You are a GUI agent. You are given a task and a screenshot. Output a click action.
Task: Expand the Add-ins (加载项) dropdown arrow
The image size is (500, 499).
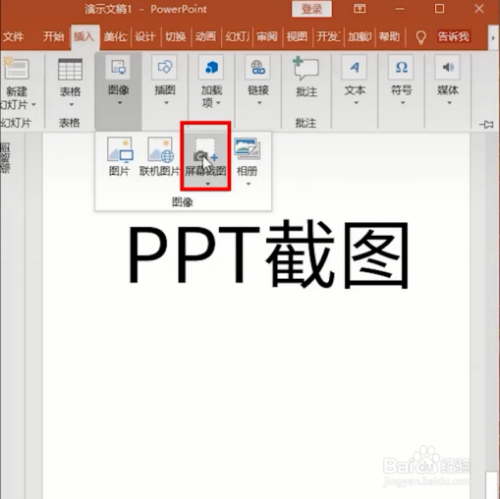(x=218, y=103)
